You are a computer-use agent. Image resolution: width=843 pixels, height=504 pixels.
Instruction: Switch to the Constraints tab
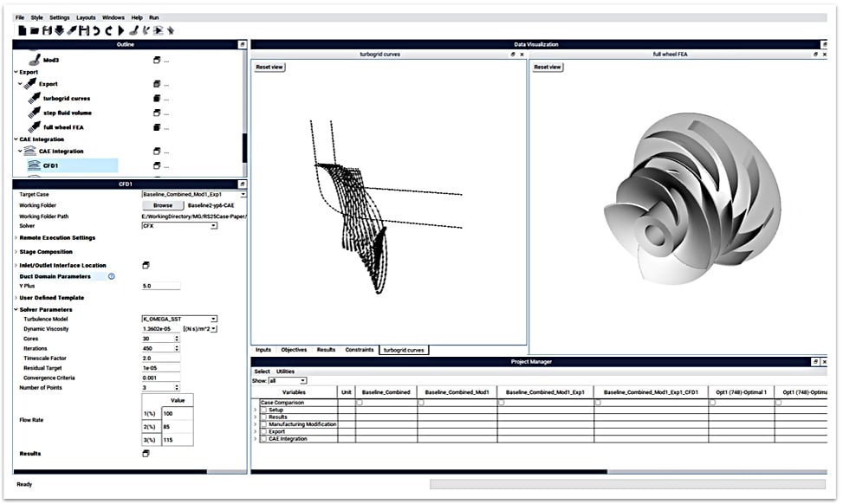pyautogui.click(x=360, y=350)
